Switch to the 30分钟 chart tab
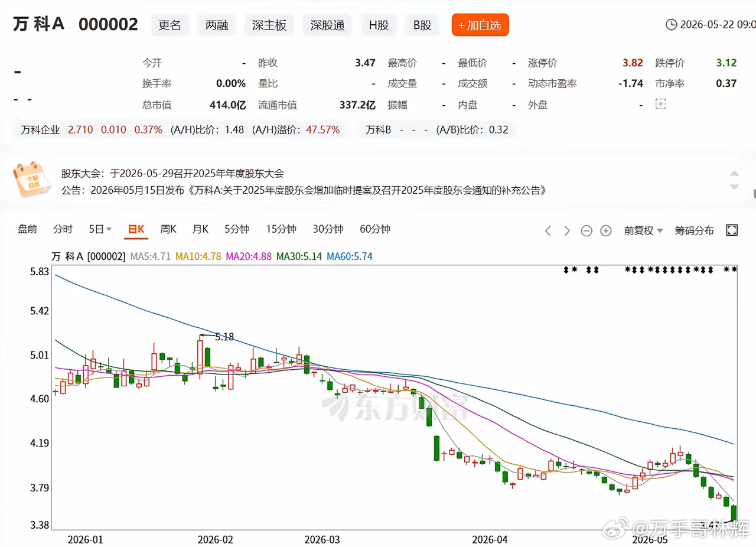The image size is (756, 547). [x=328, y=229]
